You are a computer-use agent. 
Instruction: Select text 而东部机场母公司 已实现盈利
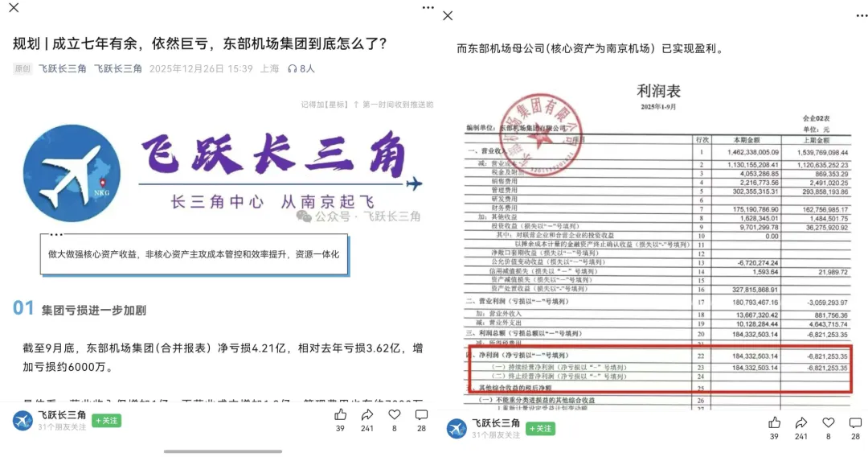click(x=590, y=49)
